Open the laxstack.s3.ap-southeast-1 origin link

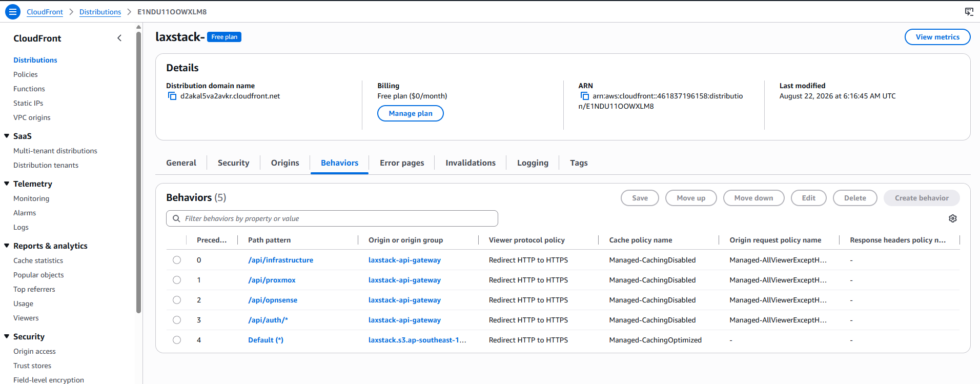click(x=417, y=340)
